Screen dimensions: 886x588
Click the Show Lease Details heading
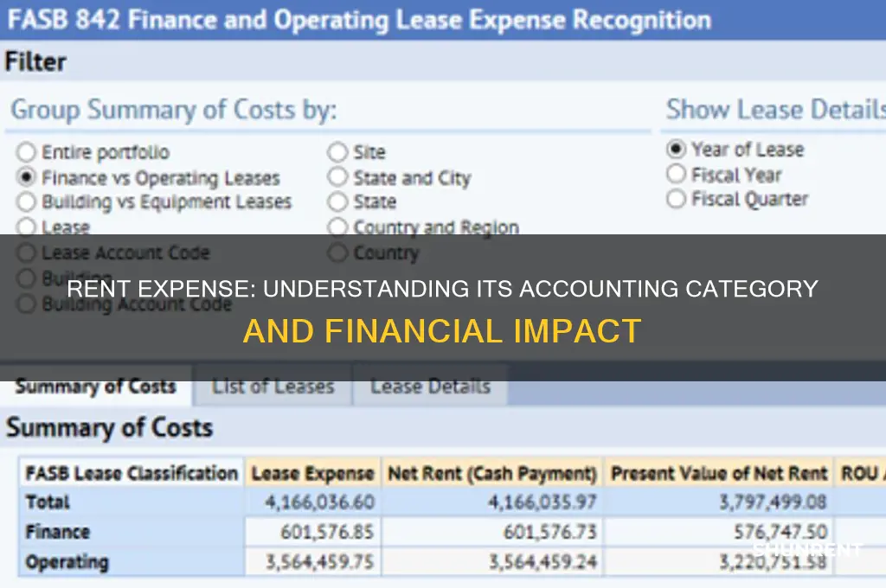point(776,109)
